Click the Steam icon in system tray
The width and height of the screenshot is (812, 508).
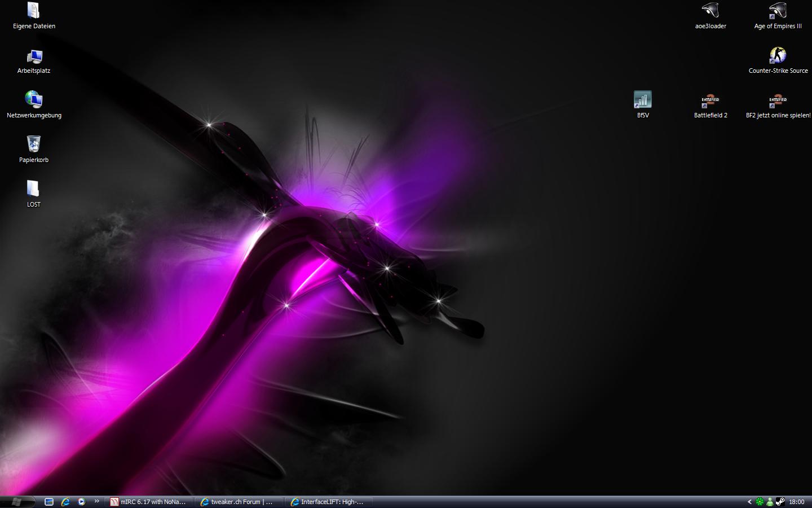(780, 501)
